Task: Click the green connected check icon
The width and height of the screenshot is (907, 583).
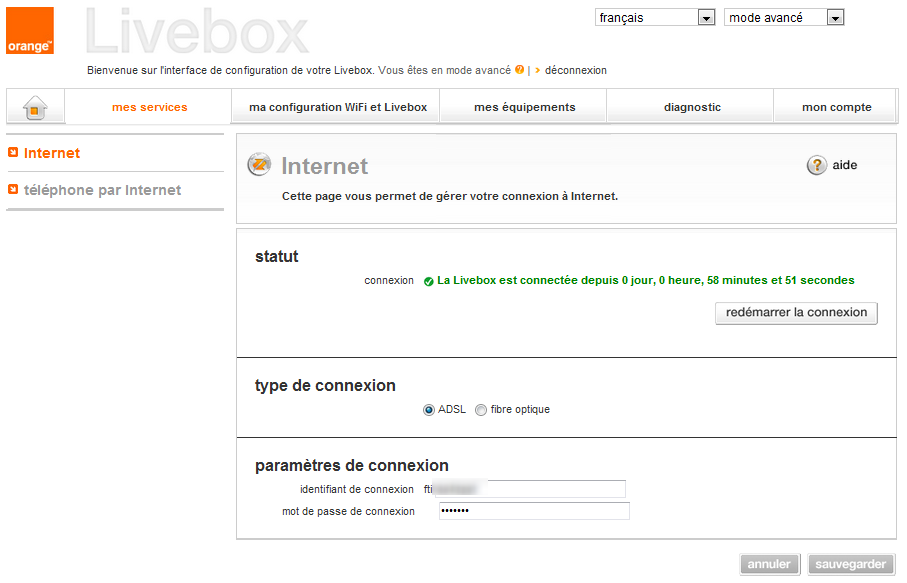Action: [429, 282]
